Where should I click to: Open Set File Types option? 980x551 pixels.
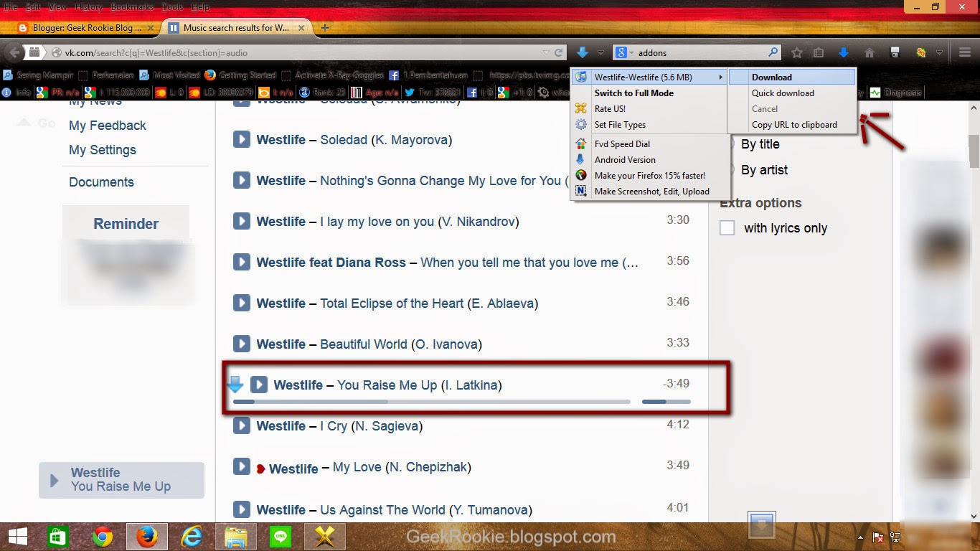(650, 124)
